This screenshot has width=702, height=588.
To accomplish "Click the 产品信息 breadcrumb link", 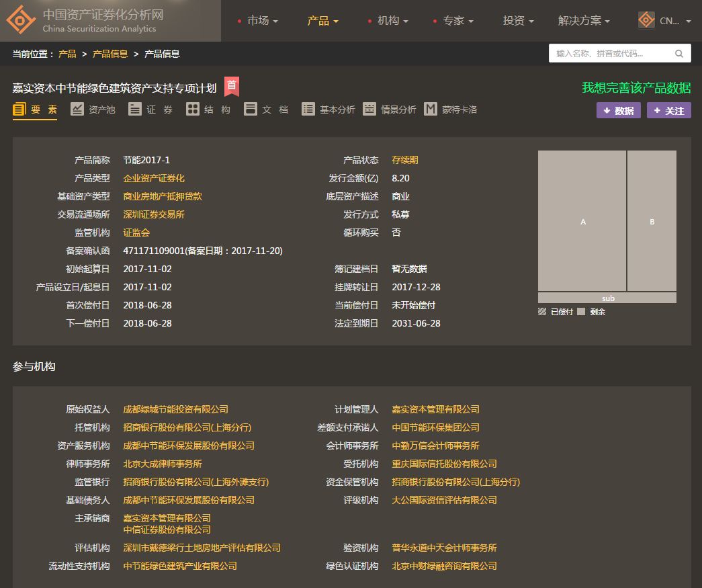I will tap(110, 54).
